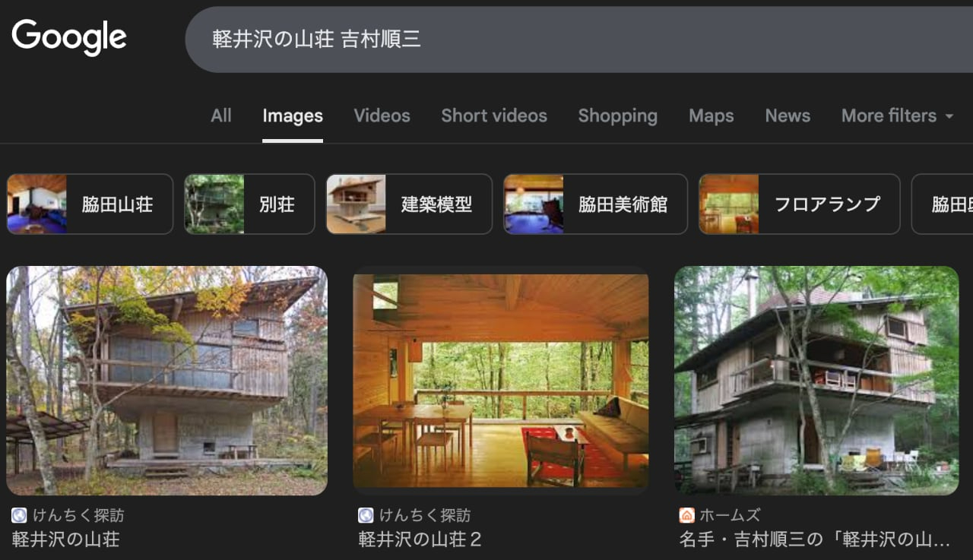Open the 軽井沢の山荘2 result title link

(x=420, y=539)
